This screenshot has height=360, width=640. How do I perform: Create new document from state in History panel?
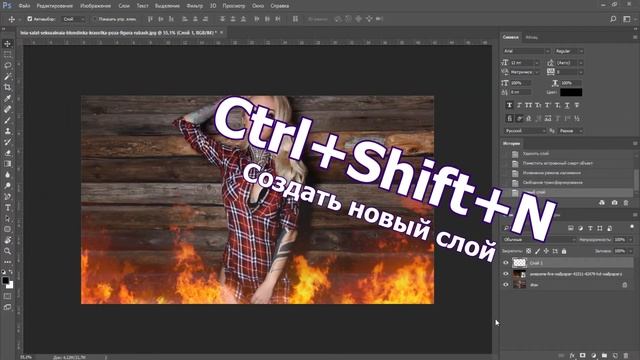(x=602, y=202)
